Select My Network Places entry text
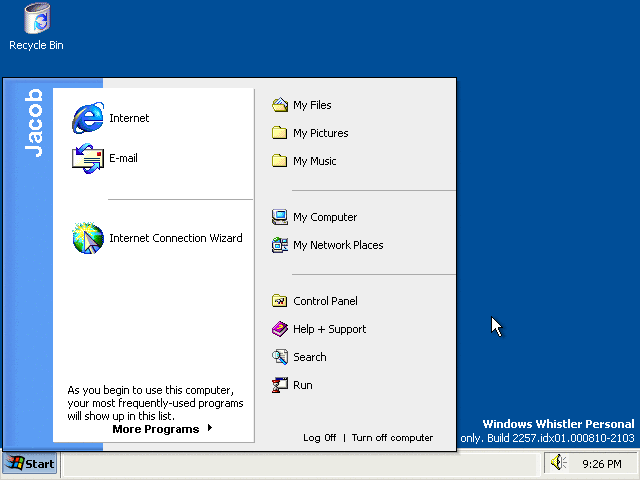 [x=338, y=245]
